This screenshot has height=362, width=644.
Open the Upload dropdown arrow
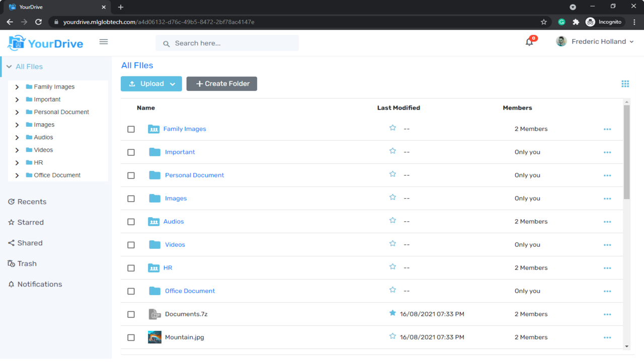173,84
